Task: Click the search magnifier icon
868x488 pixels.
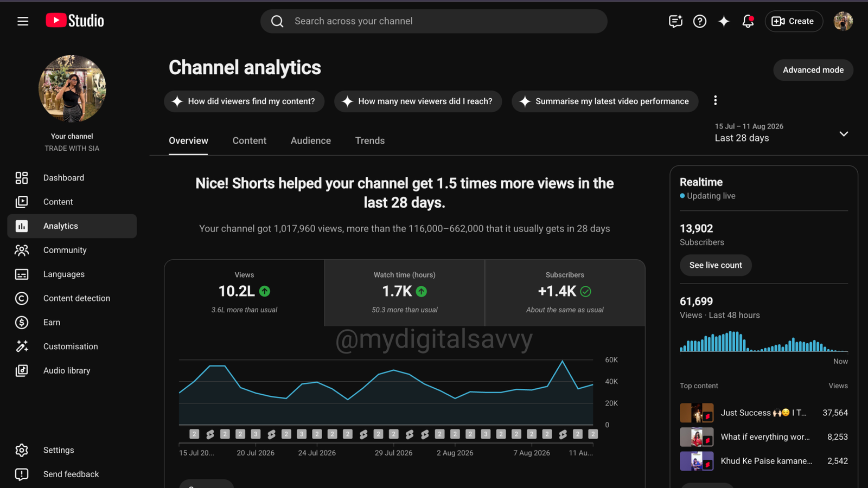Action: [x=277, y=21]
